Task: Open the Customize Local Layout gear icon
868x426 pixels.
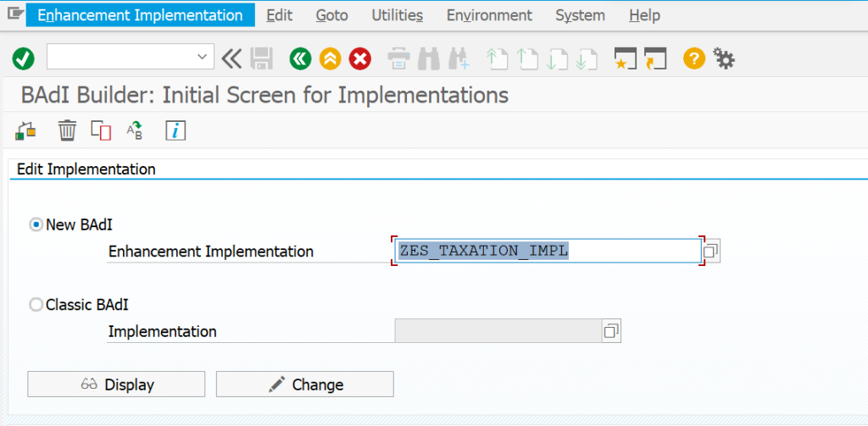Action: [723, 58]
